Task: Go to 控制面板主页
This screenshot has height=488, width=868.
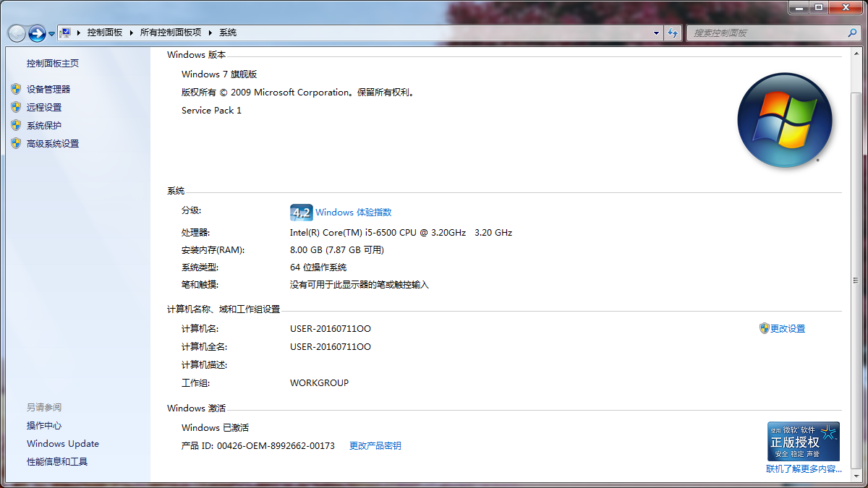Action: pyautogui.click(x=53, y=64)
